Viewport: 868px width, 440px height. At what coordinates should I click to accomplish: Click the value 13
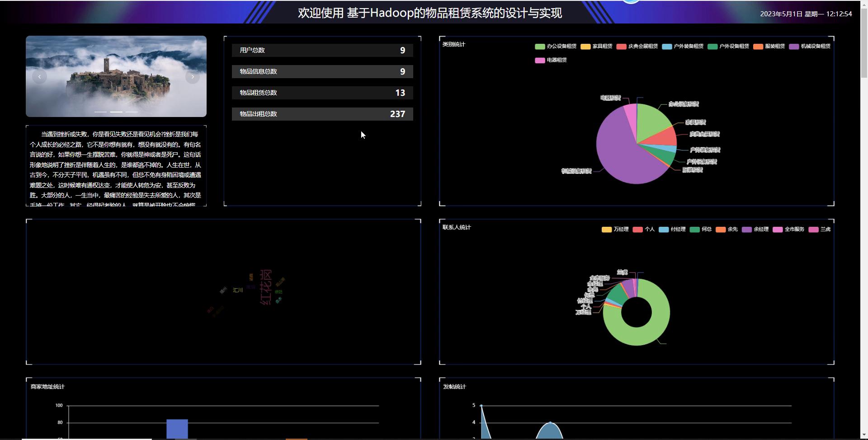pyautogui.click(x=400, y=93)
